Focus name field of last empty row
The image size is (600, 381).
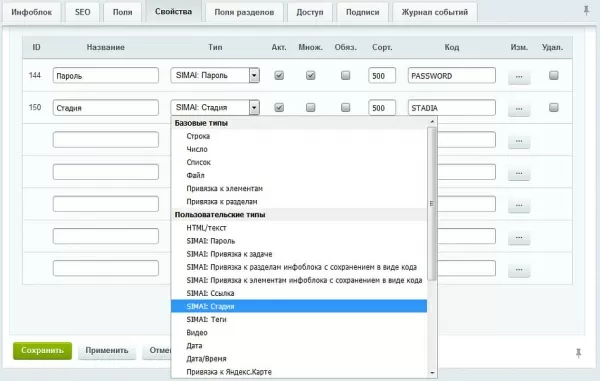point(106,268)
